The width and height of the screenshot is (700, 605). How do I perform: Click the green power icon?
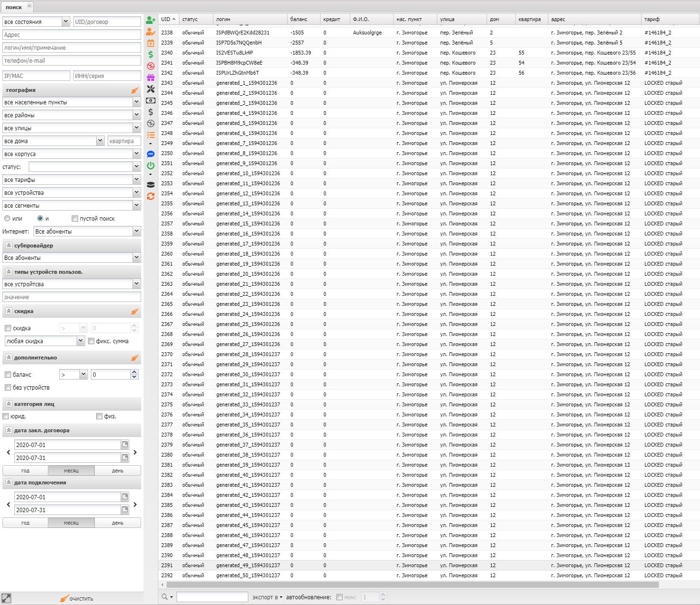pos(151,166)
